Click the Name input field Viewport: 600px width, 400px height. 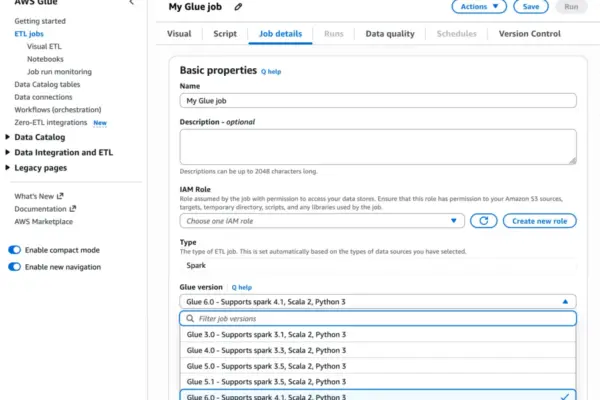(378, 101)
